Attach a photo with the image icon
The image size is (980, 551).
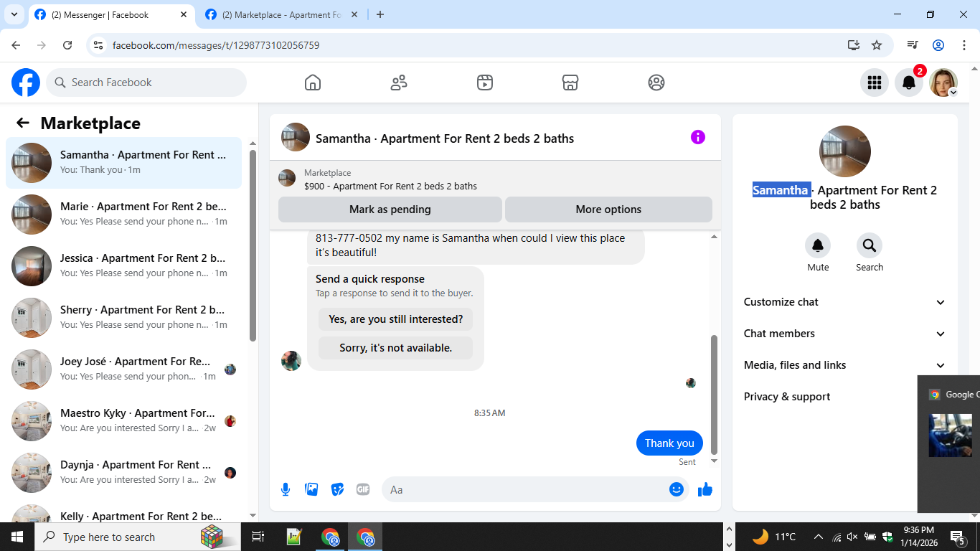click(311, 489)
